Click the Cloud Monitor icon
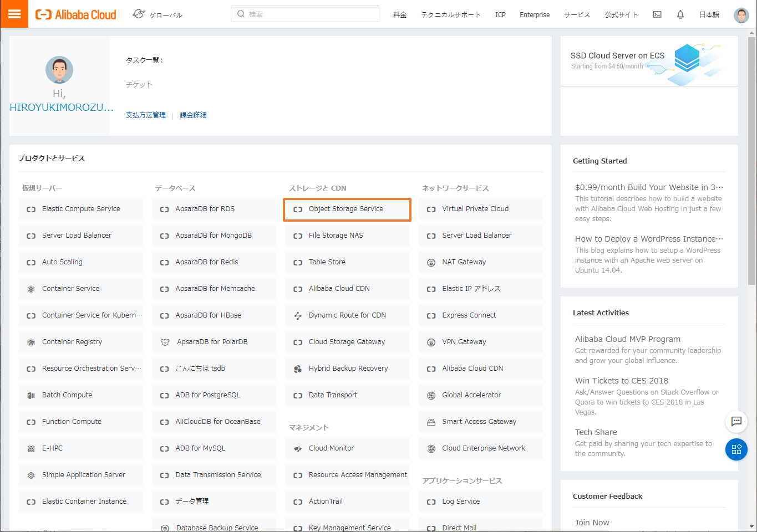Image resolution: width=757 pixels, height=532 pixels. (298, 448)
